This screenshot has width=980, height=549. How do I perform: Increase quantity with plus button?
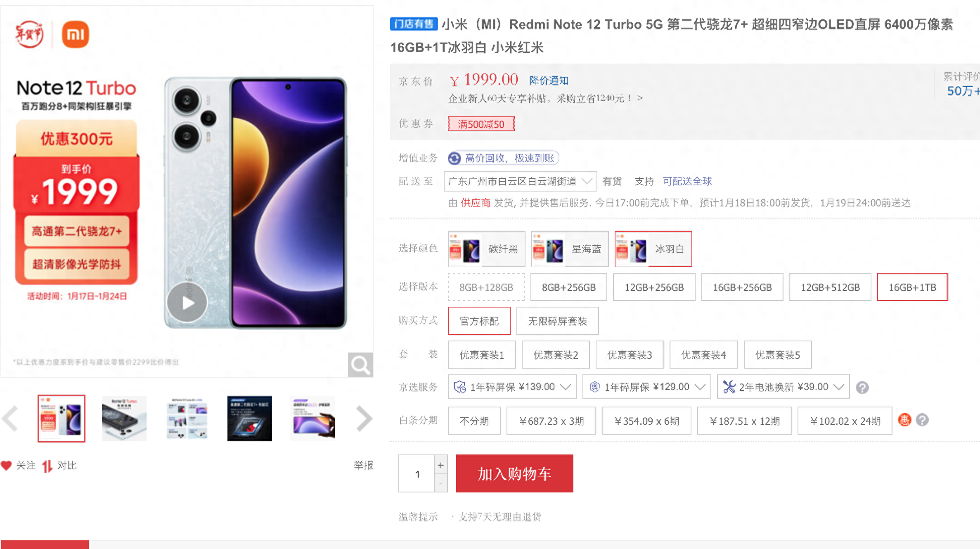pos(441,465)
